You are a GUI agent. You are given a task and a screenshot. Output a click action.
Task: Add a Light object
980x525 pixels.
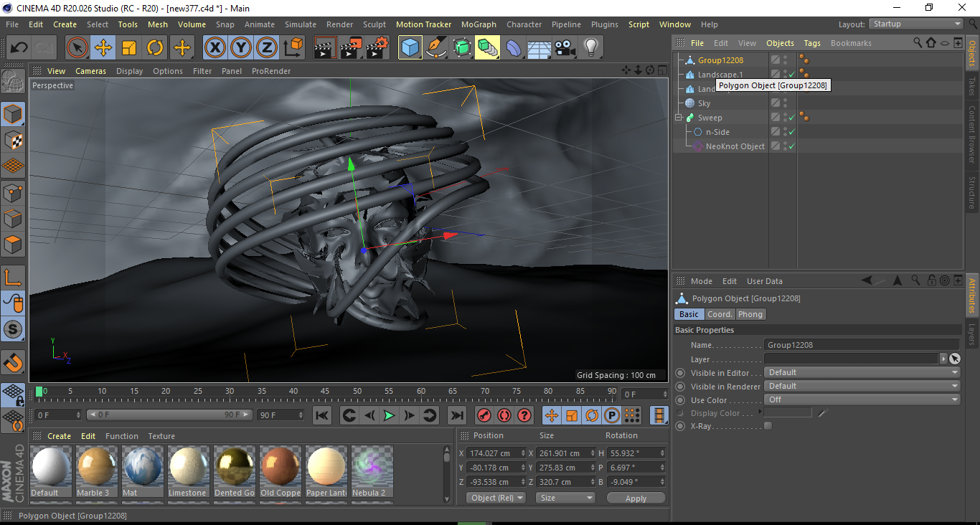pyautogui.click(x=591, y=48)
